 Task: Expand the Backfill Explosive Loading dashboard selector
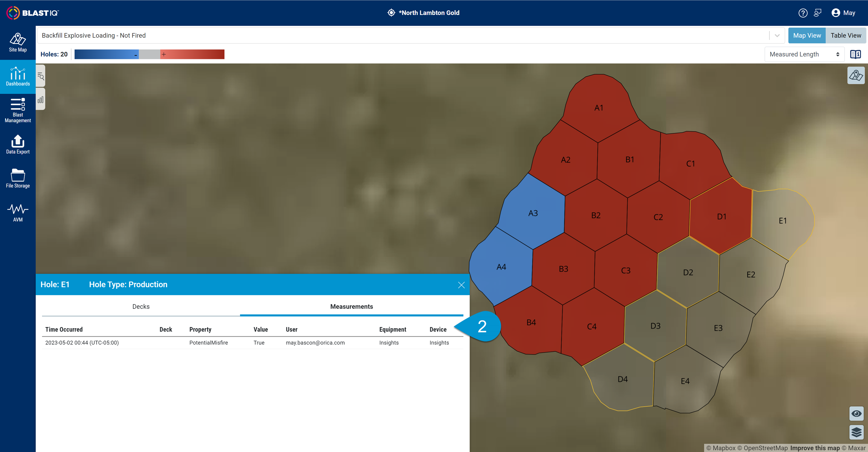[777, 35]
